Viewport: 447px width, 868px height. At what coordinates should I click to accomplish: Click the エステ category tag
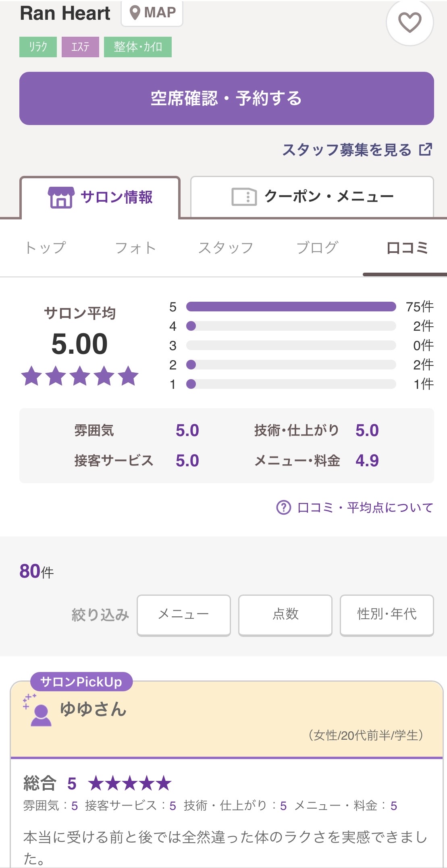click(80, 47)
